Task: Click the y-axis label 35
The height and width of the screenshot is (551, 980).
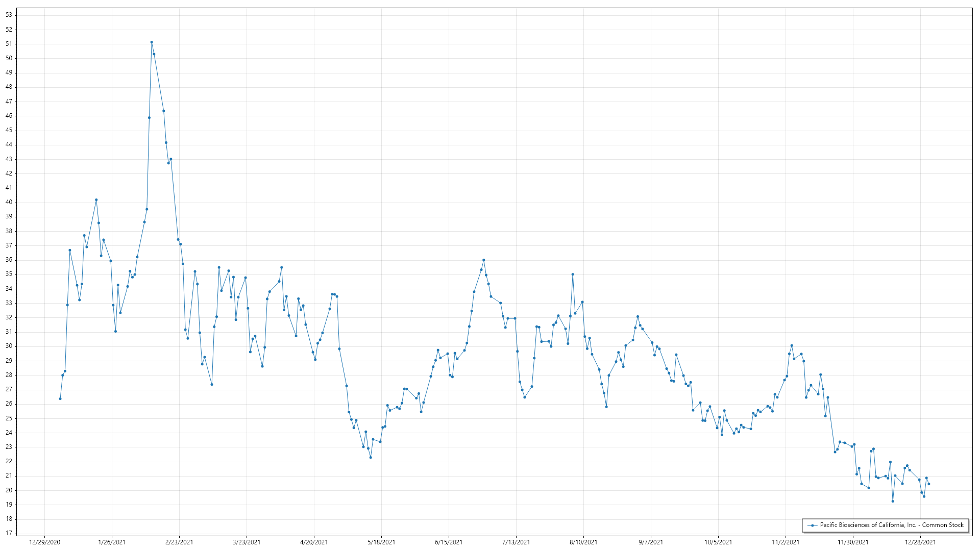Action: point(9,274)
